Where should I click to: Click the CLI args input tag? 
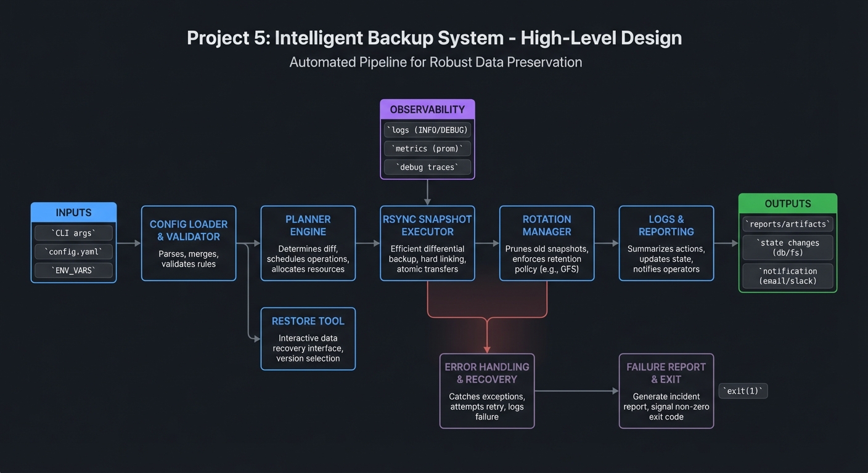click(x=73, y=233)
